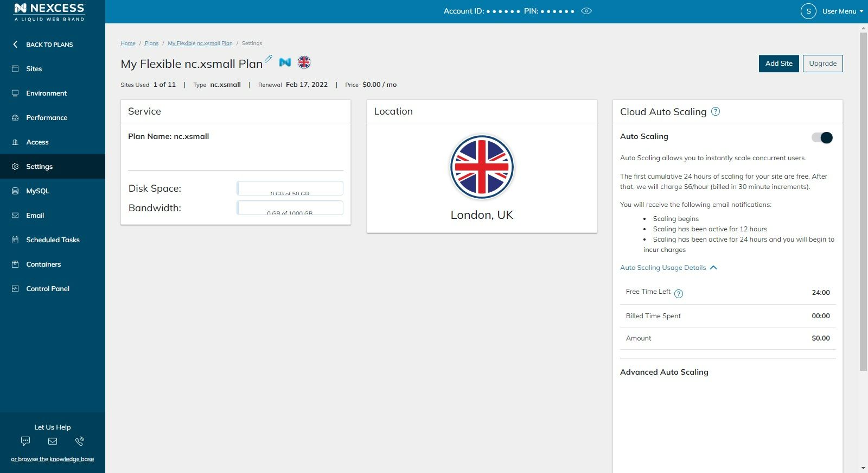Click the page vertical scrollbar
The height and width of the screenshot is (473, 868).
pyautogui.click(x=863, y=201)
